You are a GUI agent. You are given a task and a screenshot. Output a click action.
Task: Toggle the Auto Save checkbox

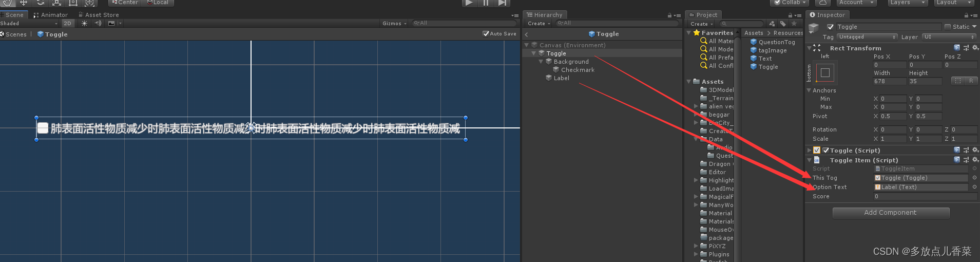[486, 33]
